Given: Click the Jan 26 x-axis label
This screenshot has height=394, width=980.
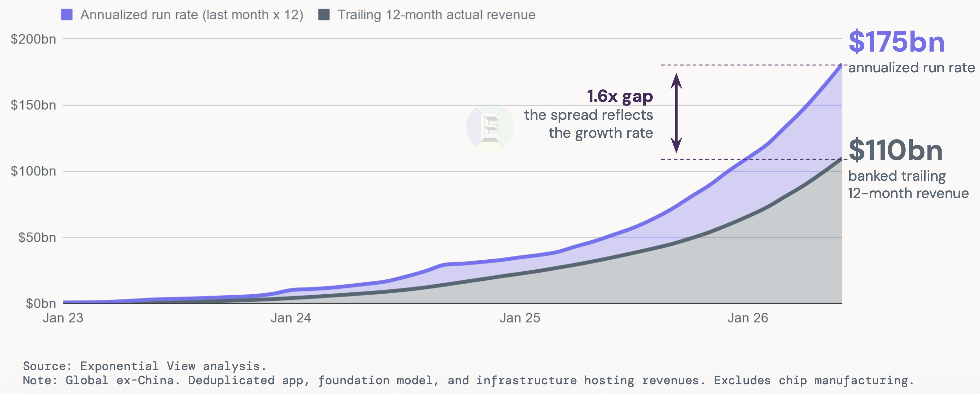Looking at the screenshot, I should tap(747, 318).
